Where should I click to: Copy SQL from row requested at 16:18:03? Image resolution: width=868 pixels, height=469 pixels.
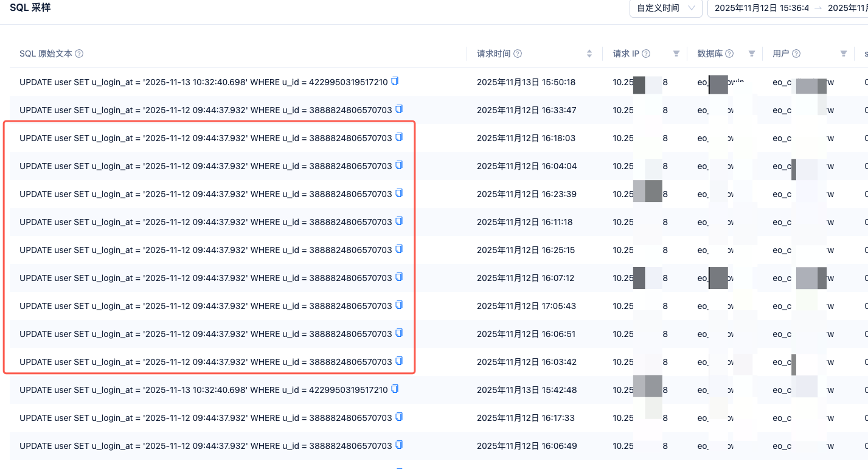coord(399,137)
